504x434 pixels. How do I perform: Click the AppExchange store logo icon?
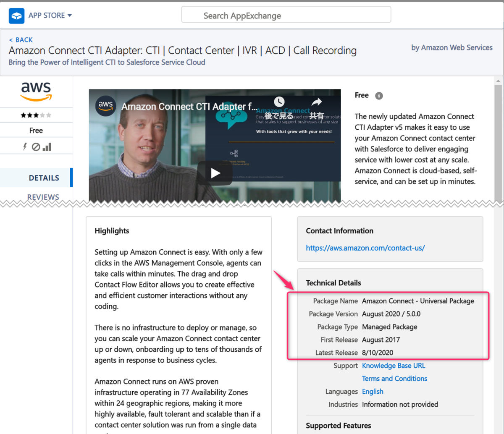16,16
